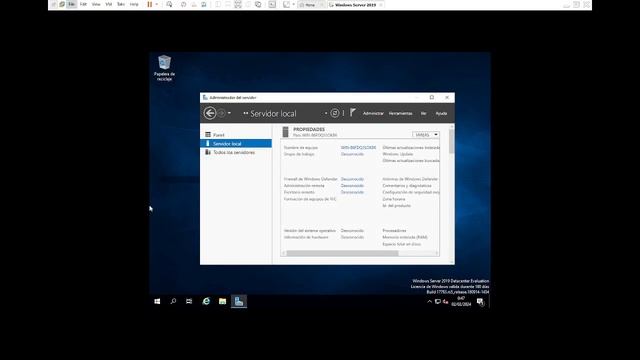Click the Server Manager vertical scrollbar

451,142
